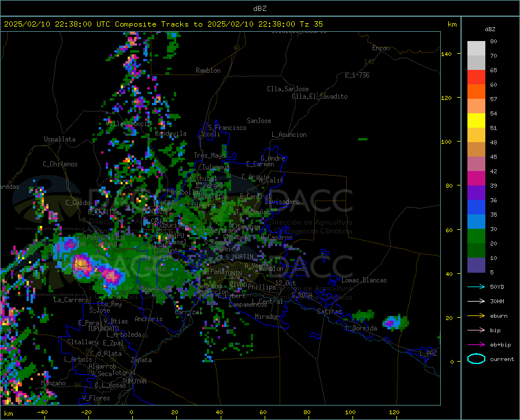Select the dark violet 10-5 dBZ swatch
The height and width of the screenshot is (420, 520).
(x=476, y=265)
